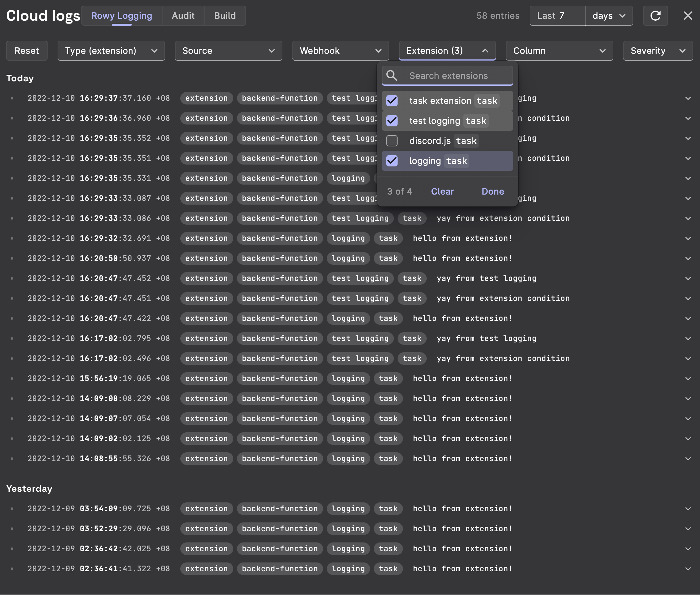Expand the 16:29:37.160 log entry
The width and height of the screenshot is (700, 595).
(688, 99)
